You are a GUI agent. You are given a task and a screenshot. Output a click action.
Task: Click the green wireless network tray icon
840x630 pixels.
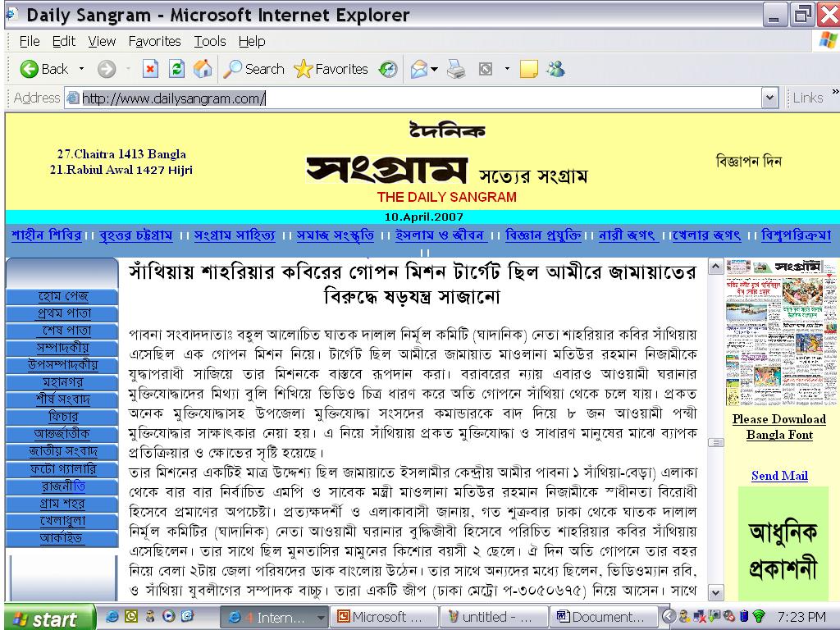(759, 617)
